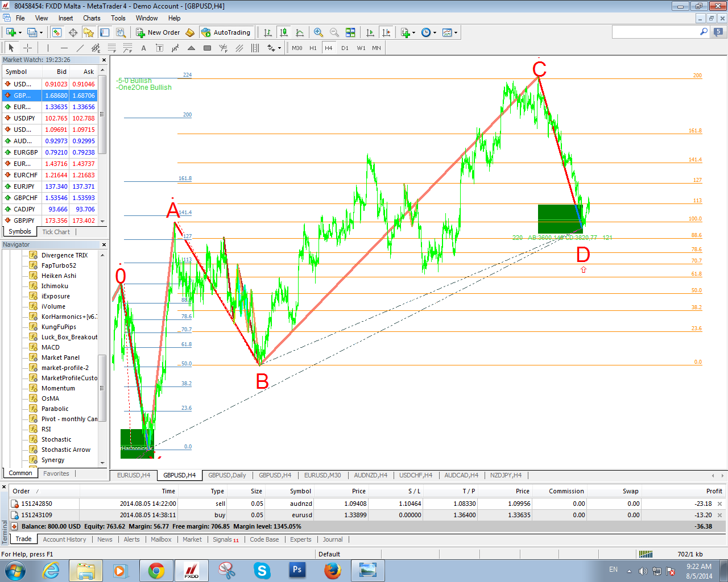Viewport: 728px width, 582px height.
Task: Open the arrows objects dropdown
Action: [274, 48]
